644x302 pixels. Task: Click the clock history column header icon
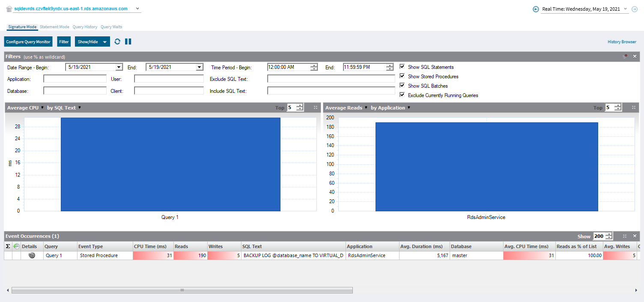tap(16, 246)
